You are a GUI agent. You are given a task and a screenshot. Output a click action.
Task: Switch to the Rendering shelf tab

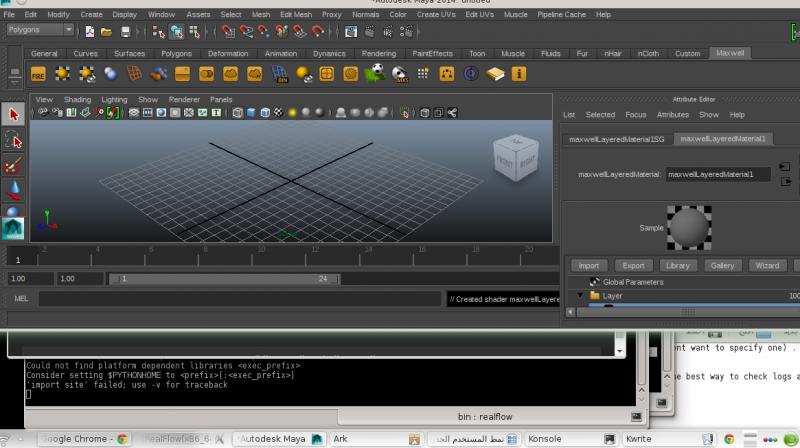(379, 53)
